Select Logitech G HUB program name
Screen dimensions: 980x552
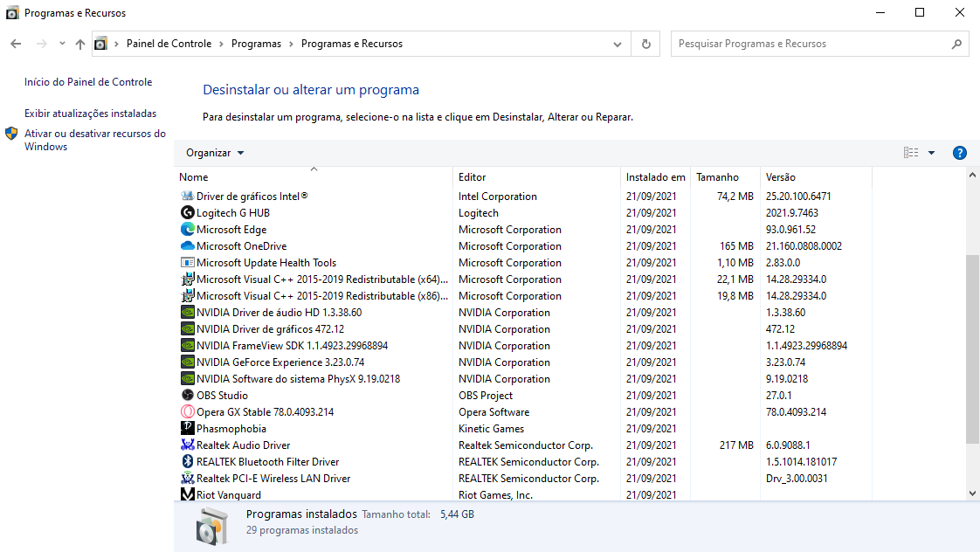coord(233,212)
